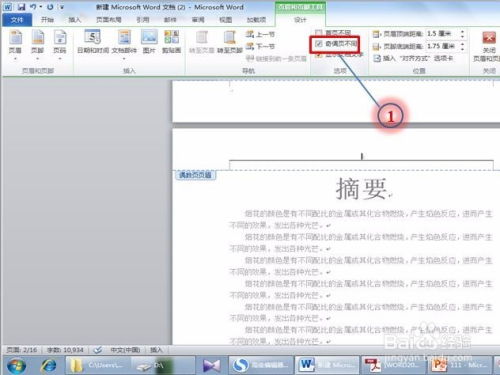Click Insert Alignment Tab (插入对齐方式选项卡)

[413, 58]
